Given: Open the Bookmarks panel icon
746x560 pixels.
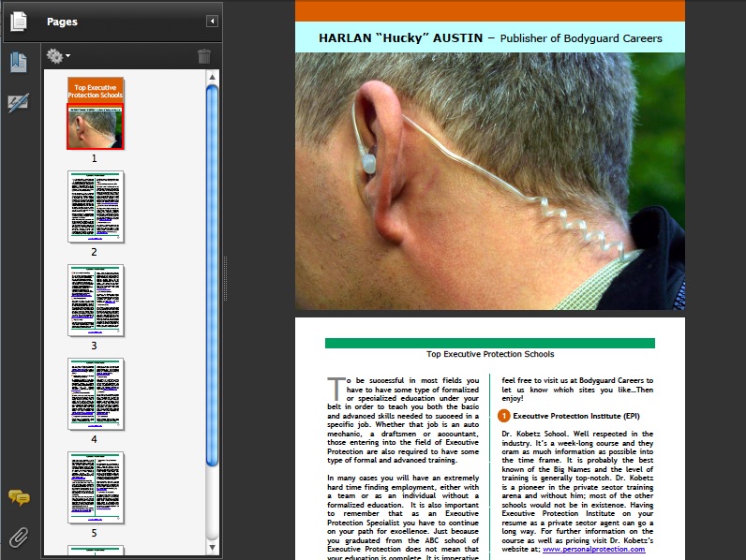Looking at the screenshot, I should pos(19,62).
